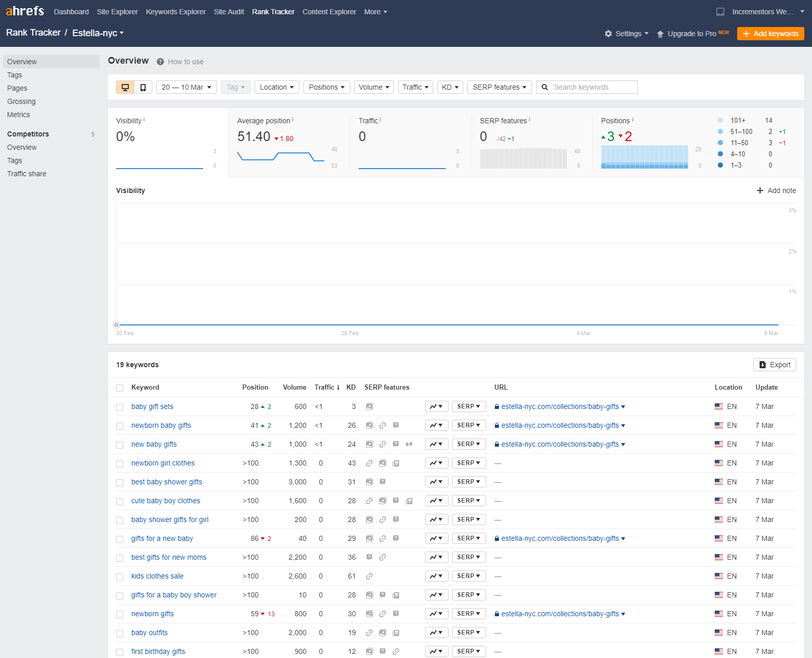Go to Site Explorer
The image size is (812, 658).
click(117, 12)
